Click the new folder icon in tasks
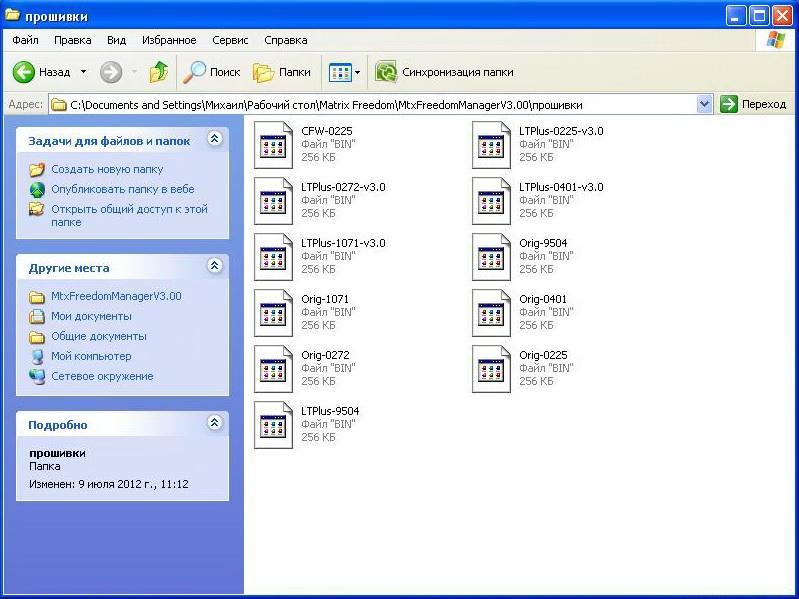 click(37, 169)
